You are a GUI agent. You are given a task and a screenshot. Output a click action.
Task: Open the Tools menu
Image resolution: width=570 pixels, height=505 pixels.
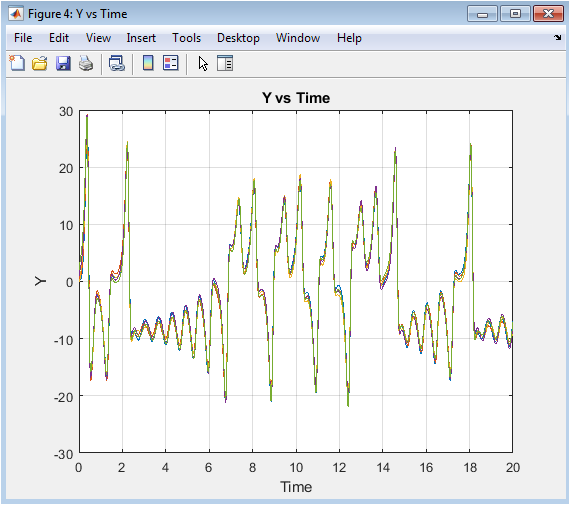(x=186, y=38)
